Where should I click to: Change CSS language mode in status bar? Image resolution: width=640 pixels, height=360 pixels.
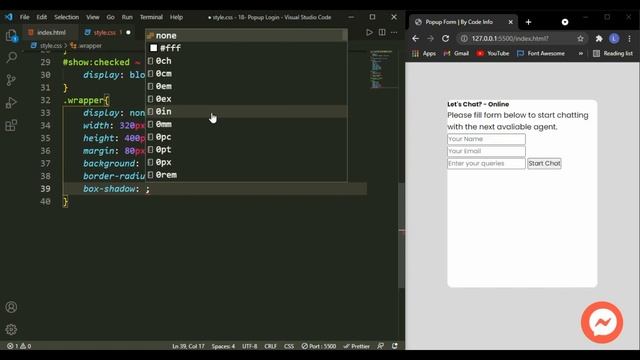289,346
